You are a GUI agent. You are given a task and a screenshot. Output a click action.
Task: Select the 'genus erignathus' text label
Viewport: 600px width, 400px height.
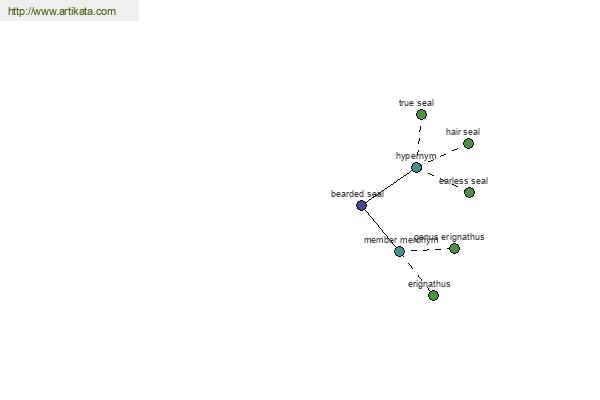click(449, 237)
